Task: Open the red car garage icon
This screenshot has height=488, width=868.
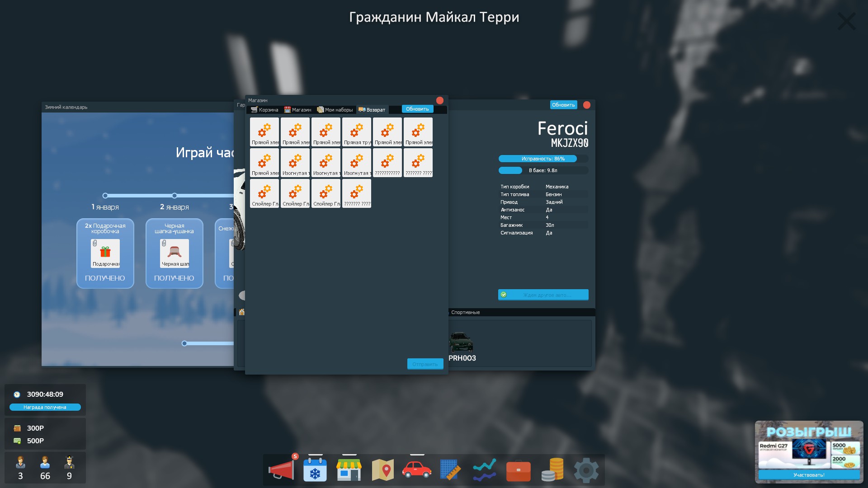Action: [416, 469]
